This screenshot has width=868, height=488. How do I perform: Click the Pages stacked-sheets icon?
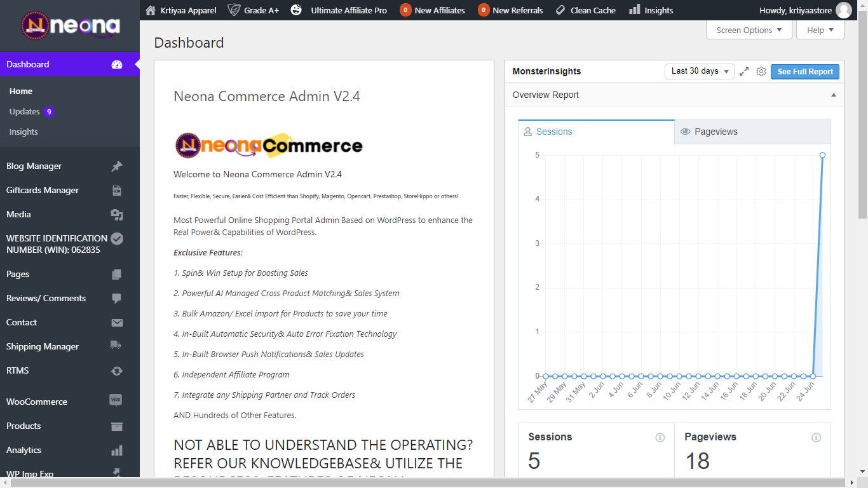coord(117,274)
